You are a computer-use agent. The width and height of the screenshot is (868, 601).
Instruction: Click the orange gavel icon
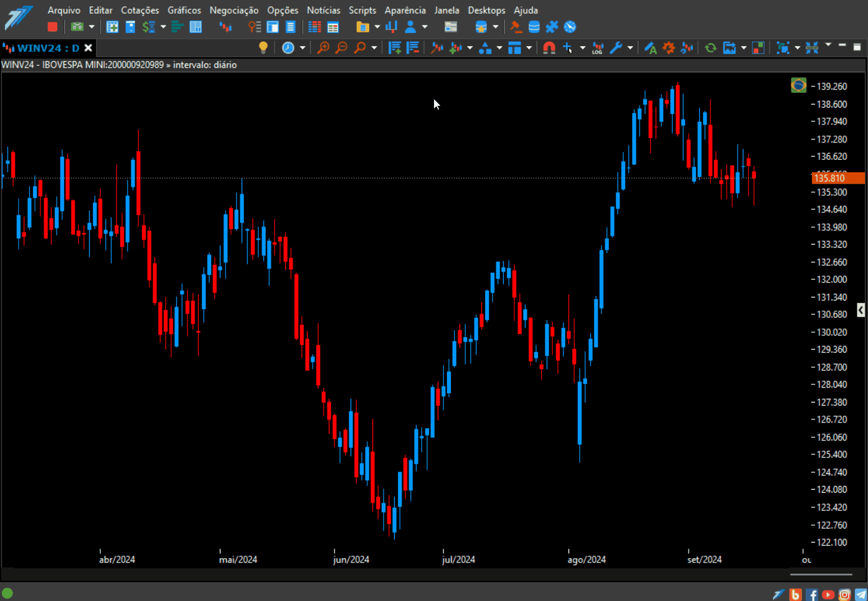(516, 27)
